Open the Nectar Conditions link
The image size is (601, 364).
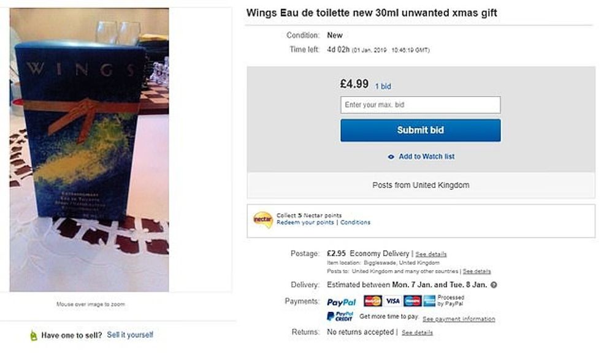[x=356, y=222]
